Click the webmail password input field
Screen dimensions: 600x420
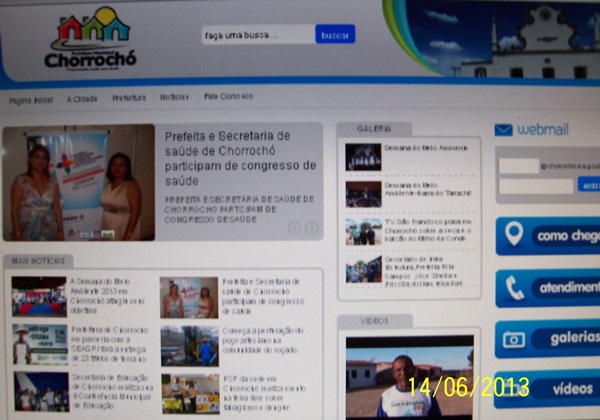coord(535,185)
